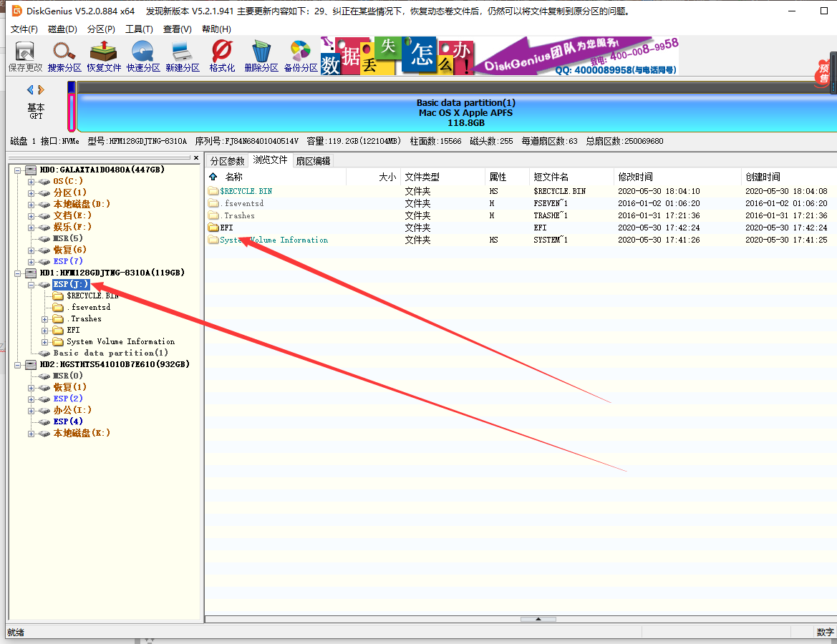Screen dimensions: 837x644
Task: Create a New Partition (新建分区)
Action: click(183, 57)
